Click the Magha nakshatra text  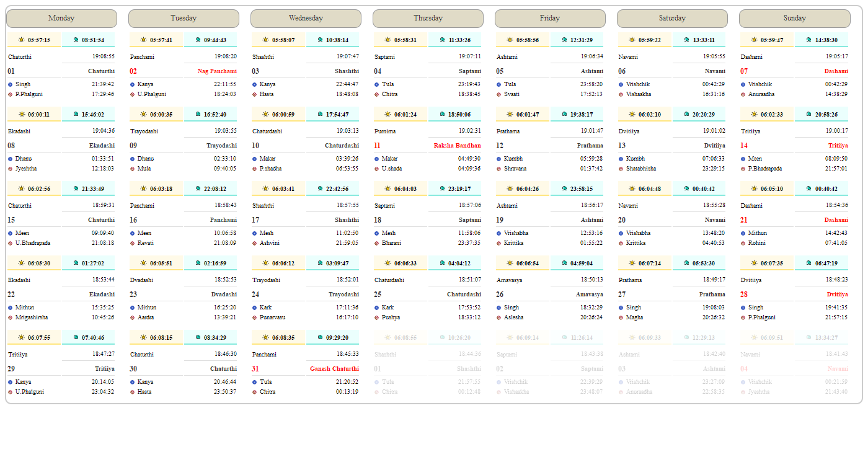(x=635, y=317)
